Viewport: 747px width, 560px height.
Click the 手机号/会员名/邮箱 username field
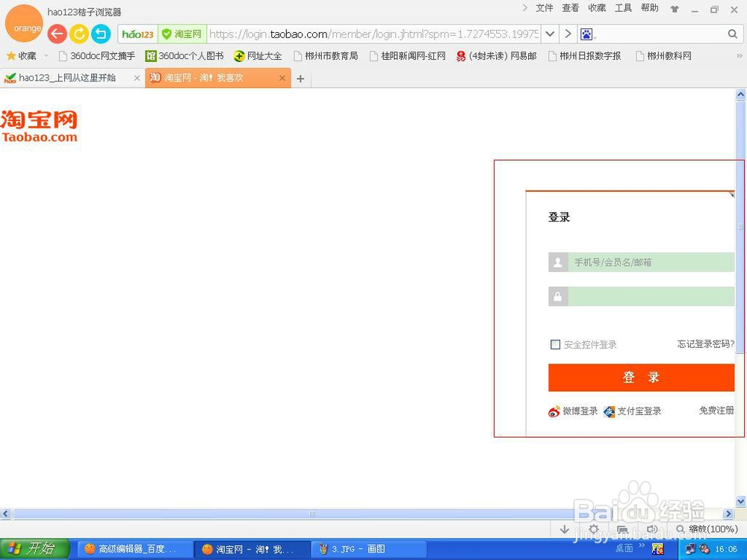[651, 262]
